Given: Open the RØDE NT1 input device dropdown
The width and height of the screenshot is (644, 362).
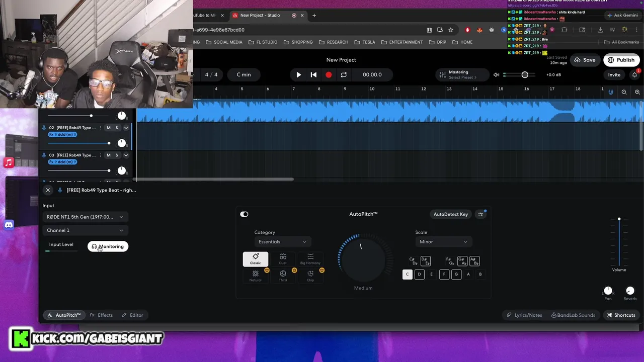Looking at the screenshot, I should coord(85,217).
